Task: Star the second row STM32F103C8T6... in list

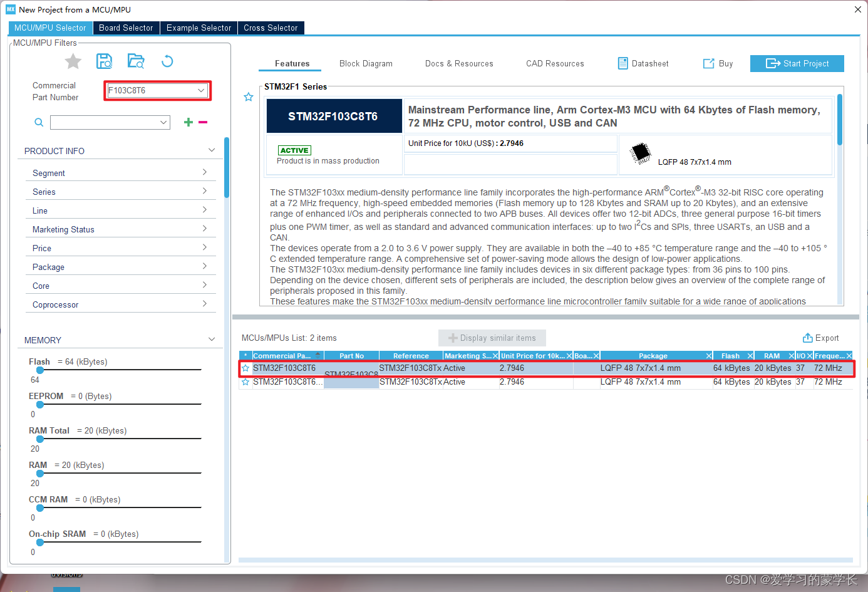Action: pyautogui.click(x=245, y=382)
